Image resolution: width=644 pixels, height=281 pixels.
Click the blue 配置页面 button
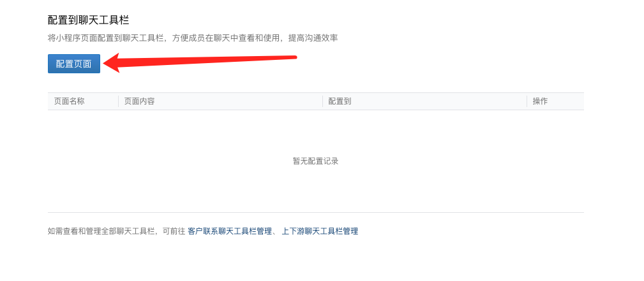point(74,64)
